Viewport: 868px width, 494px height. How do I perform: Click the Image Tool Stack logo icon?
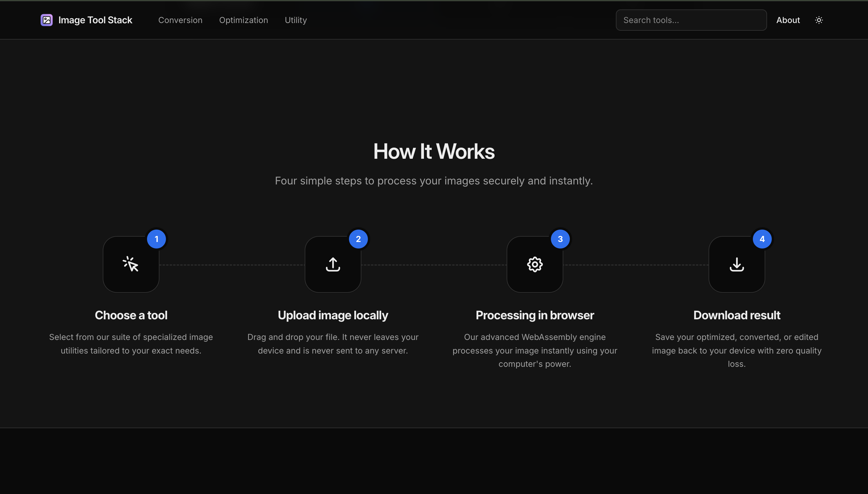click(x=46, y=20)
